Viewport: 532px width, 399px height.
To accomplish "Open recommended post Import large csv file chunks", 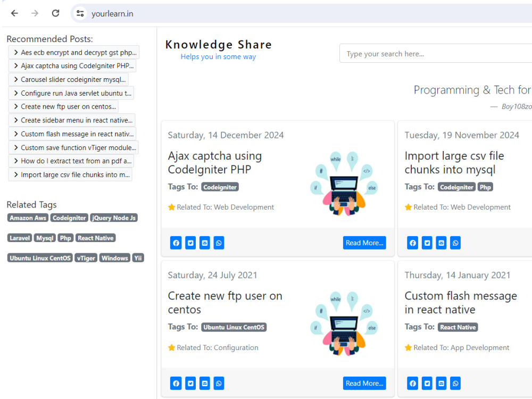I will [70, 174].
